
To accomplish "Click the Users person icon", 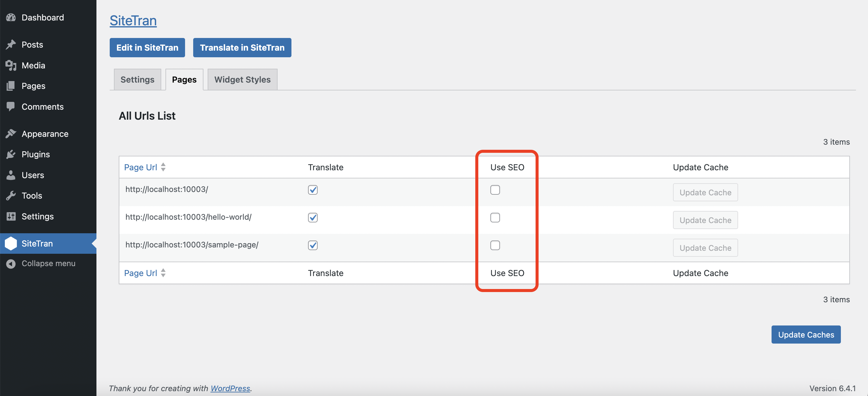I will click(11, 175).
